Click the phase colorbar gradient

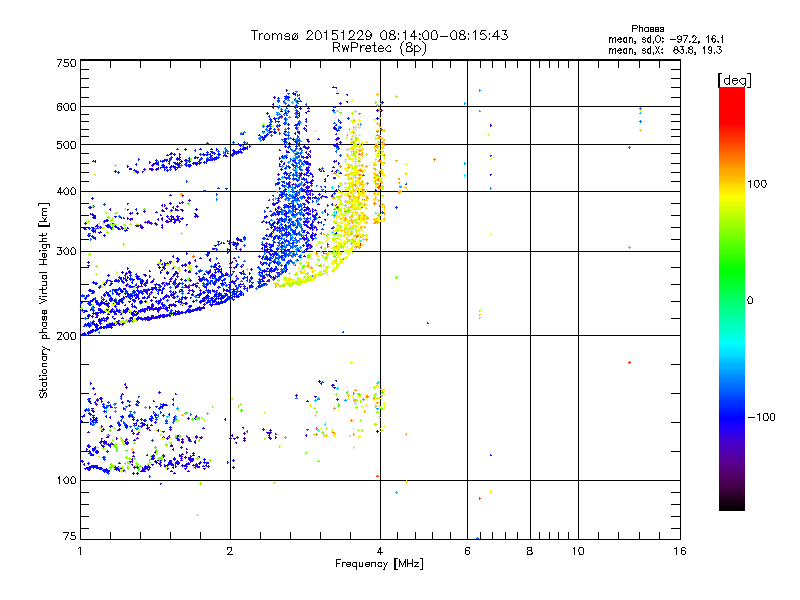pyautogui.click(x=732, y=298)
